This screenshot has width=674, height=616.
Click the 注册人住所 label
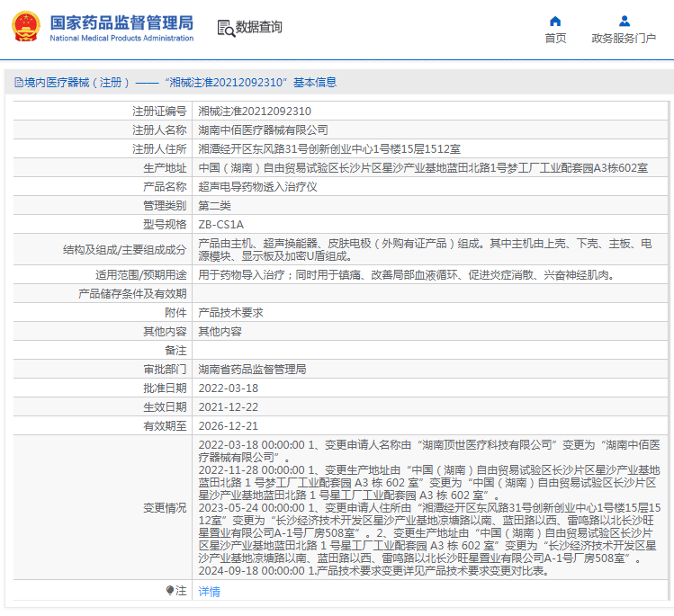click(159, 149)
